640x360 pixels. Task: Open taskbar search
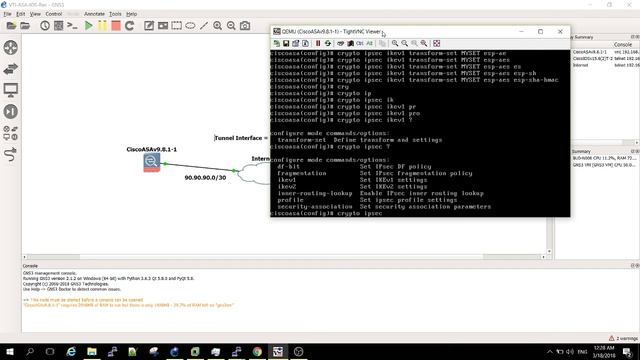pos(30,351)
